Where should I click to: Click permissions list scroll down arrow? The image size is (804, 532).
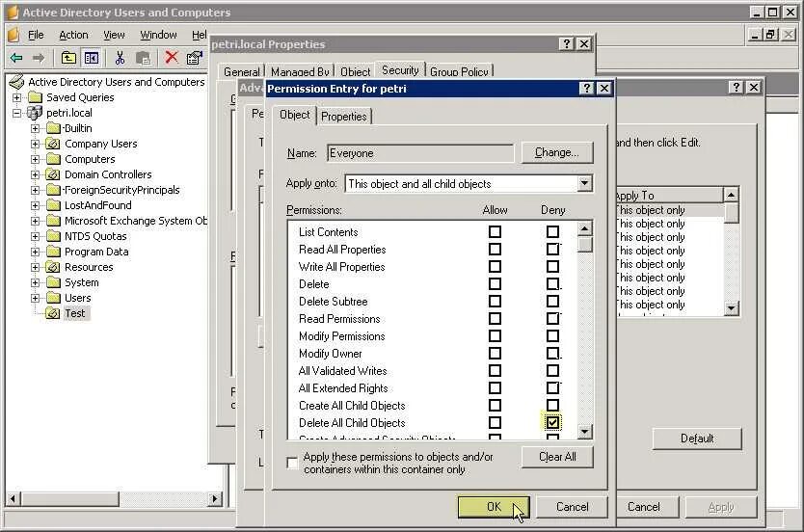click(584, 432)
